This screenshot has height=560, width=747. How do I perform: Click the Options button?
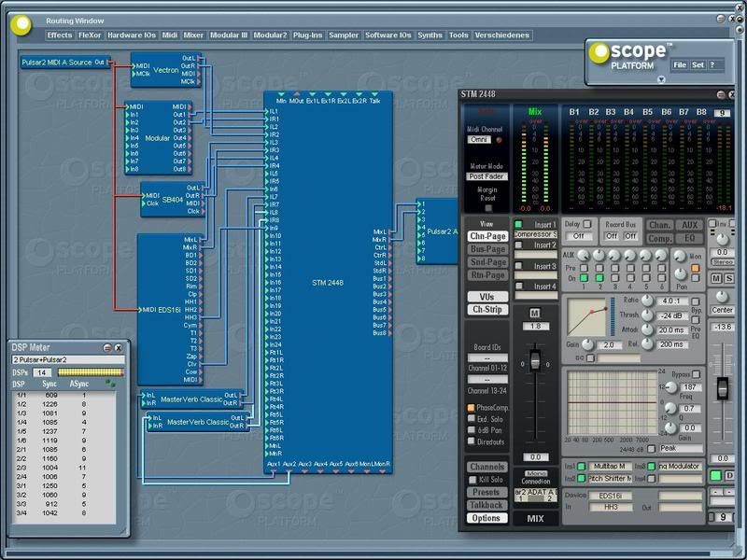pyautogui.click(x=486, y=518)
